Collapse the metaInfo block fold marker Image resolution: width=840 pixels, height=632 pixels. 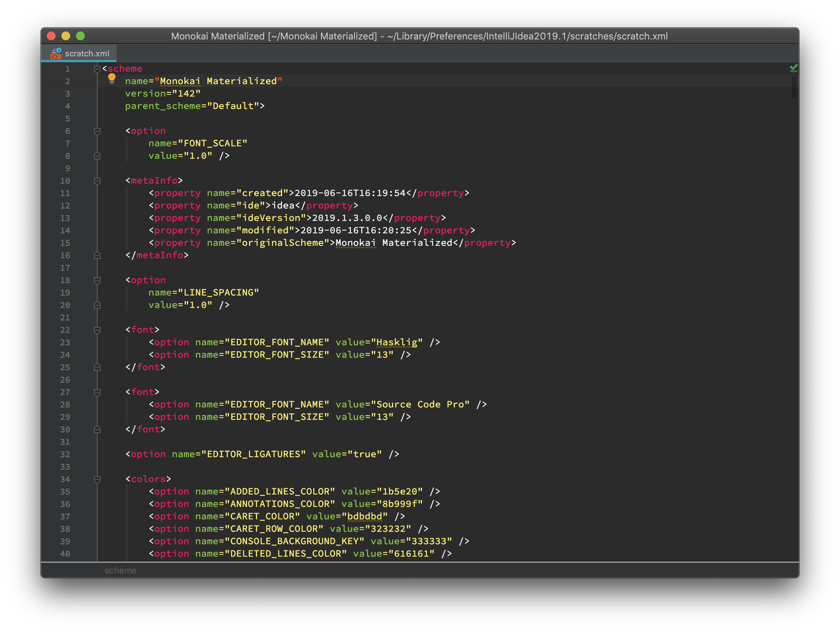tap(97, 181)
